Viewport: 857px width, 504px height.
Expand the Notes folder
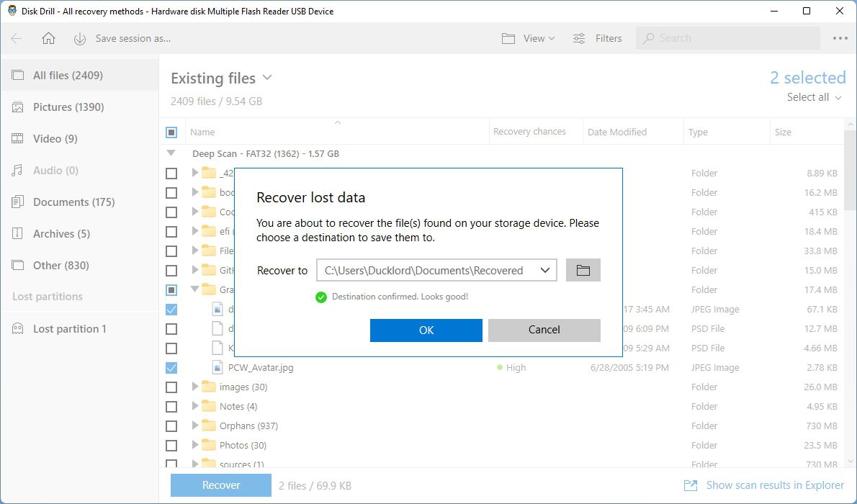click(x=194, y=406)
